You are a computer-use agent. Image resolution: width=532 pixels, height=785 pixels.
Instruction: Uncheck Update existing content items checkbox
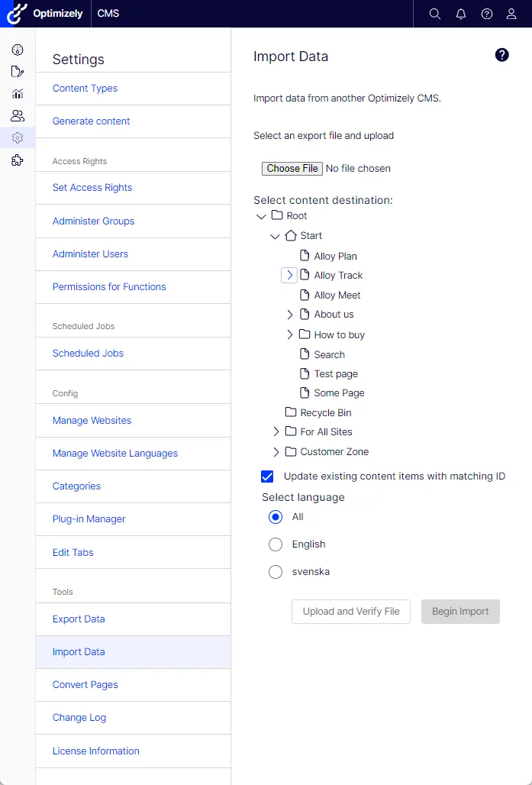click(x=267, y=476)
